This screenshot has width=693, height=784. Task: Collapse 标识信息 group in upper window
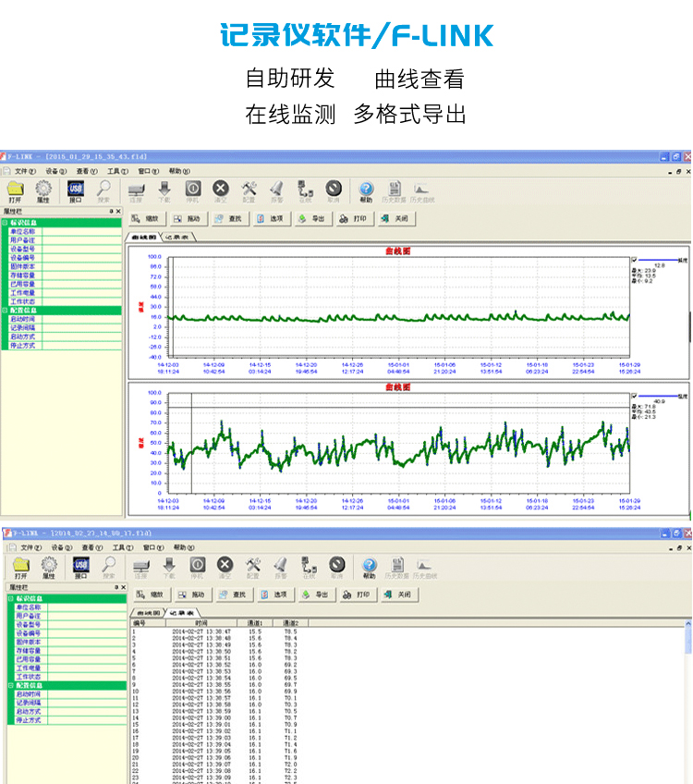pyautogui.click(x=5, y=223)
